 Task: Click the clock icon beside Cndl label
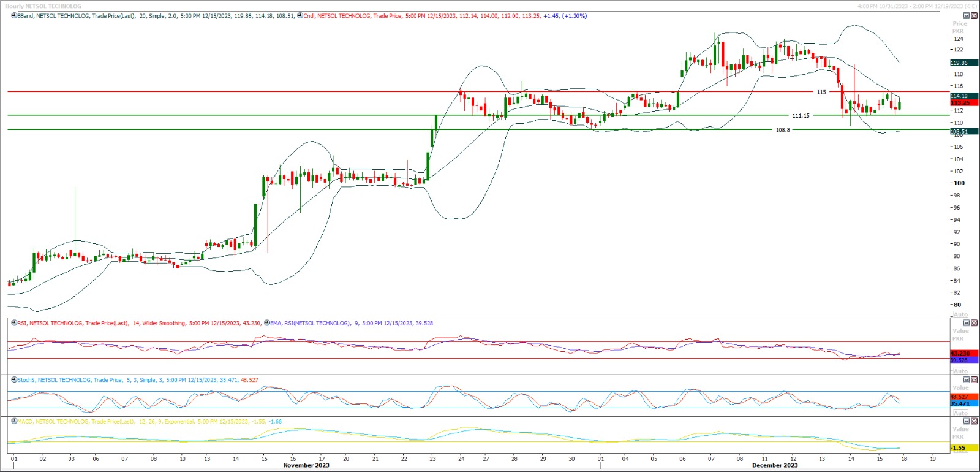tap(300, 16)
